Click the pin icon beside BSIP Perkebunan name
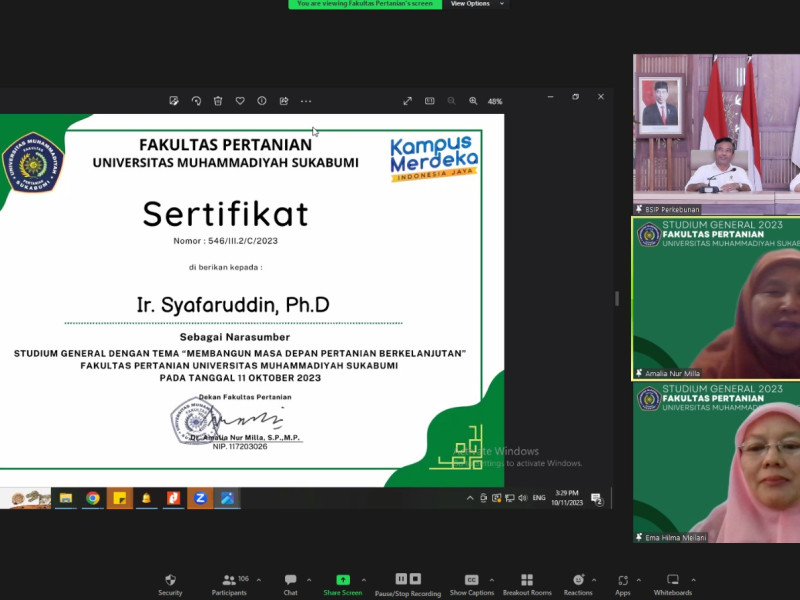 (x=639, y=209)
